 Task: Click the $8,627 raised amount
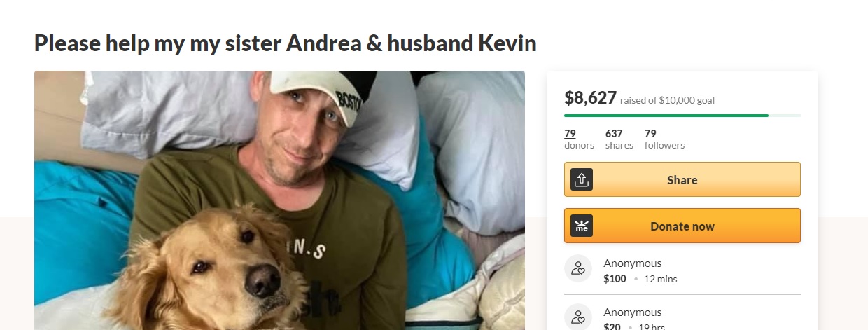[590, 98]
